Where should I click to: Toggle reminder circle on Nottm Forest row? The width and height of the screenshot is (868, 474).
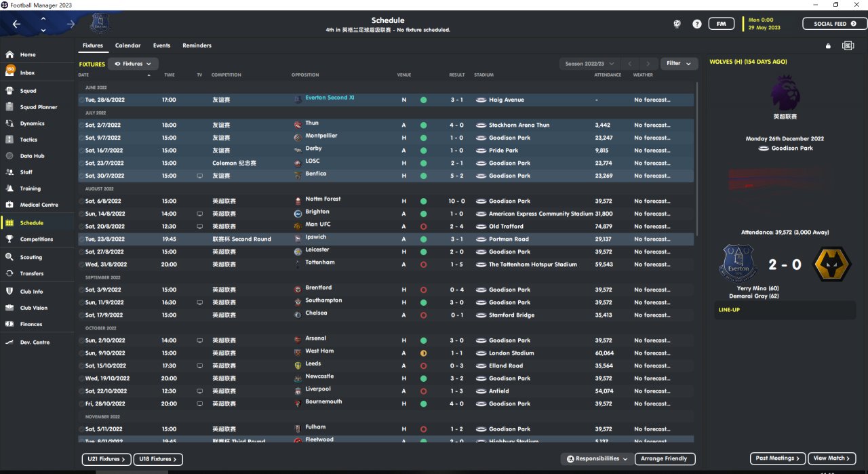[x=81, y=201]
